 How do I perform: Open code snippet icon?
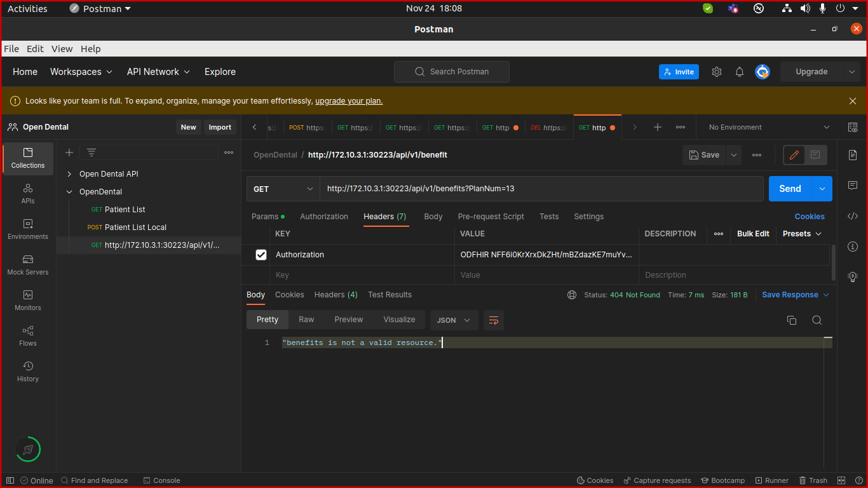(x=853, y=216)
